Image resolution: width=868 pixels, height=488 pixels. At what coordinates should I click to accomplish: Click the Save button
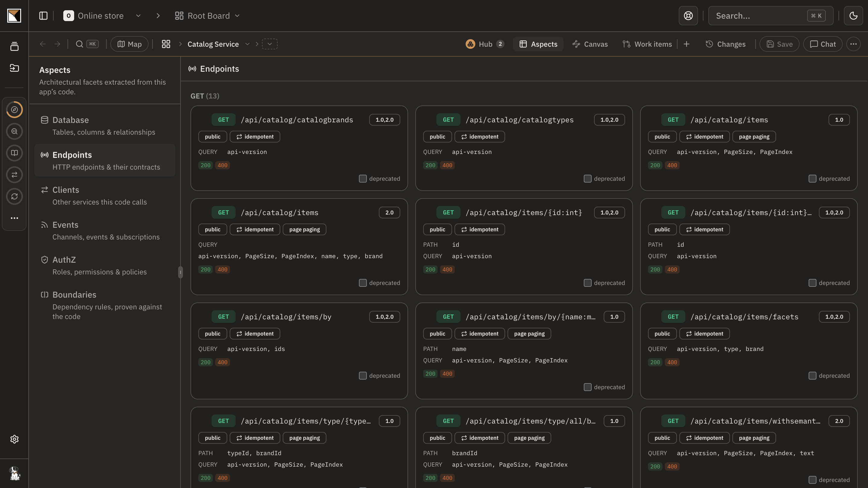(x=779, y=44)
